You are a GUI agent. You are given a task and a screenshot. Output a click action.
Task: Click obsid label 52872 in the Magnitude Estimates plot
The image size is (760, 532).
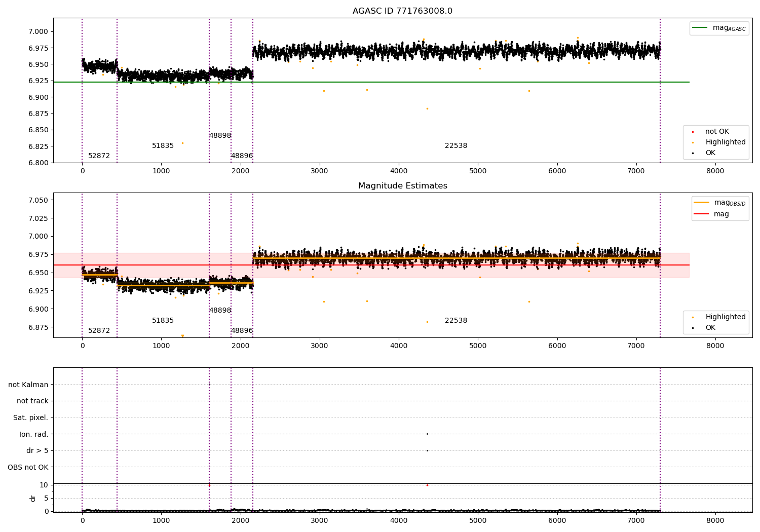click(x=99, y=331)
